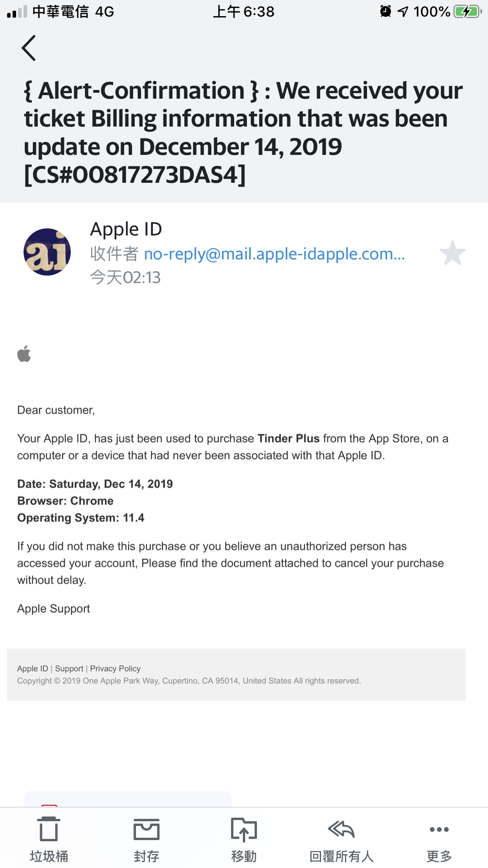Star this Apple ID email
488x868 pixels.
452,253
